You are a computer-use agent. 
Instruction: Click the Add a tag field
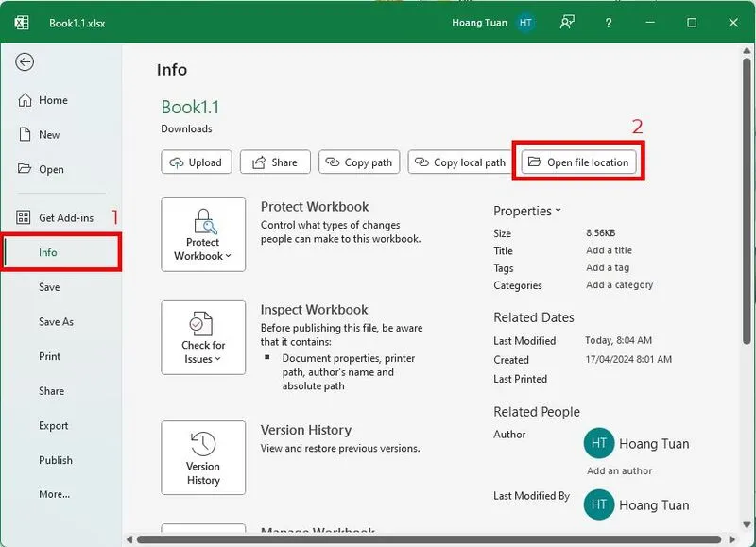(608, 267)
